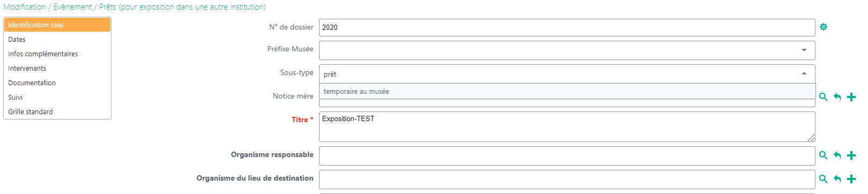Viewport: 868px width, 194px height.
Task: Collapse the Sous-type dropdown arrow
Action: coord(804,73)
